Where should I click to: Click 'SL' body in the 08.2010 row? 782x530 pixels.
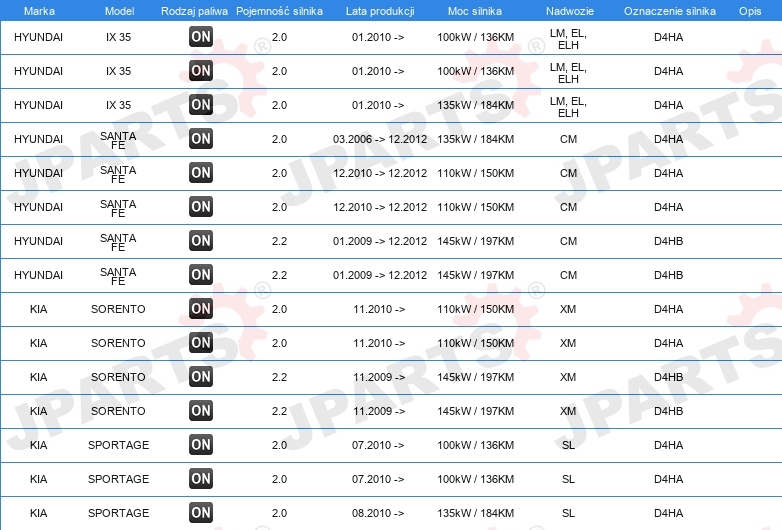[568, 513]
